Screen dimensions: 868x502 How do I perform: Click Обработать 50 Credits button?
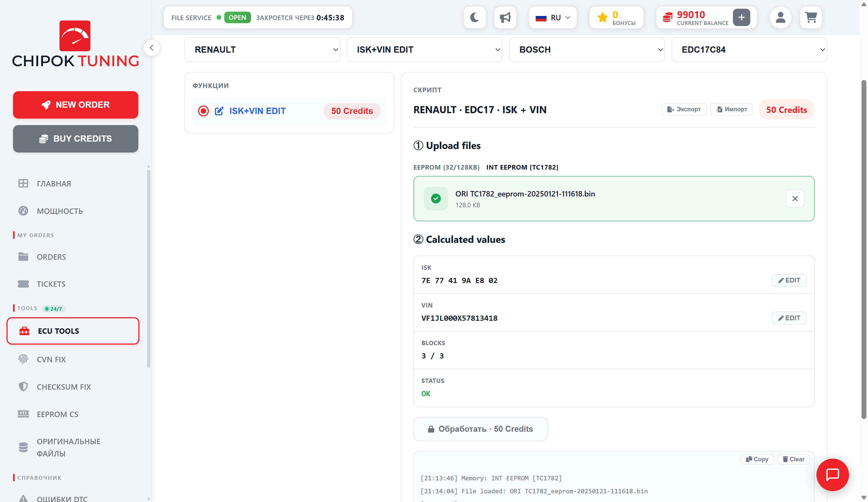(480, 429)
